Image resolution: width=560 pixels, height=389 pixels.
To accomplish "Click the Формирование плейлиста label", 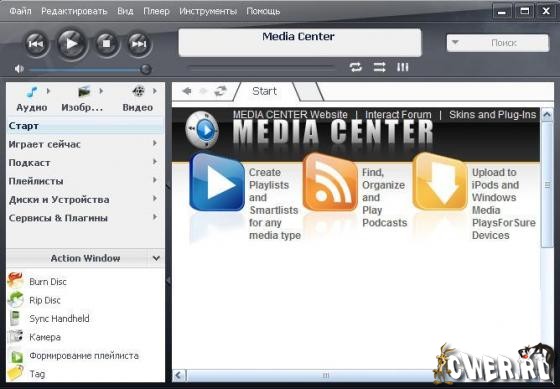I will coord(84,356).
